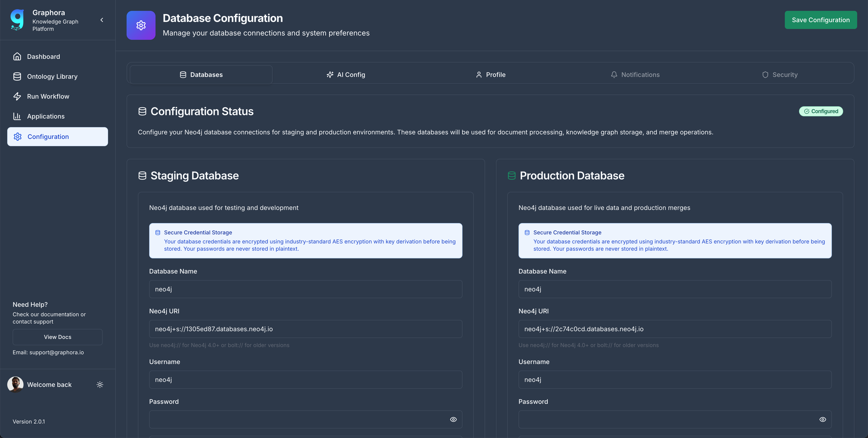
Task: Click the person icon on Profile tab
Action: [x=479, y=74]
